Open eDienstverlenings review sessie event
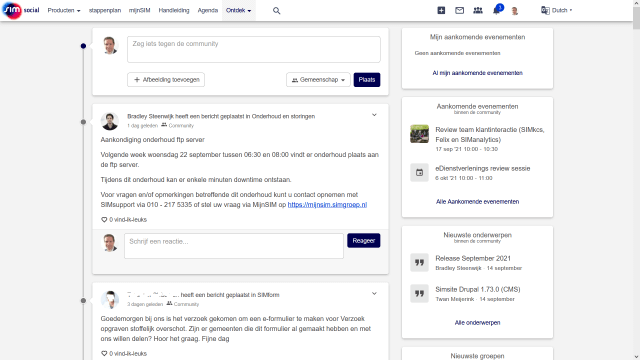This screenshot has width=640, height=360. pos(483,169)
